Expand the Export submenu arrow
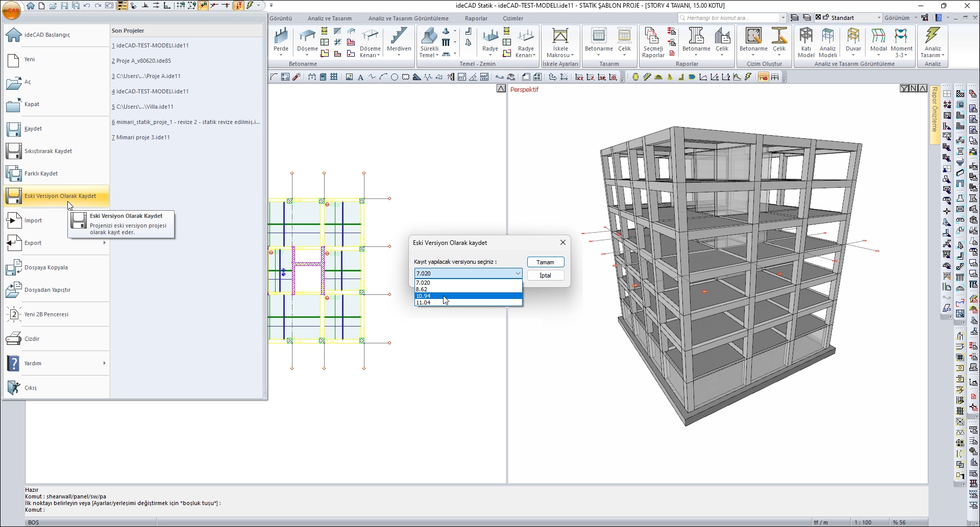The image size is (980, 527). (104, 243)
